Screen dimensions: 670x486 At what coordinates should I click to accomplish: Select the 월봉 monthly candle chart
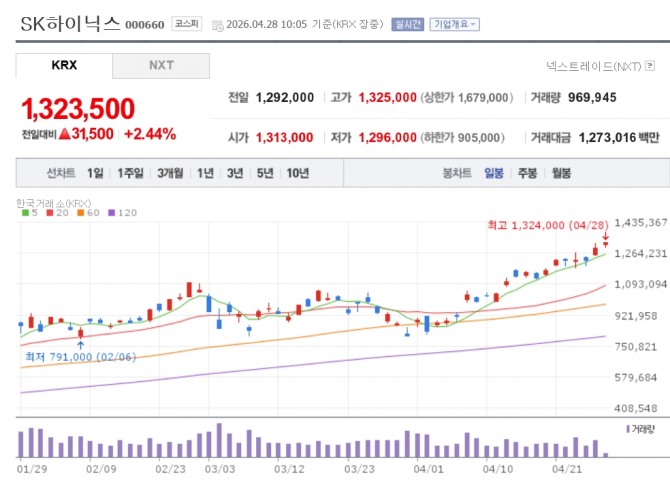(561, 173)
